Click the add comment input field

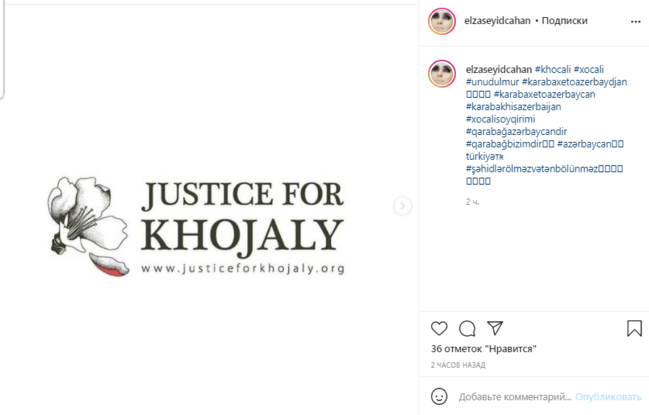[515, 397]
